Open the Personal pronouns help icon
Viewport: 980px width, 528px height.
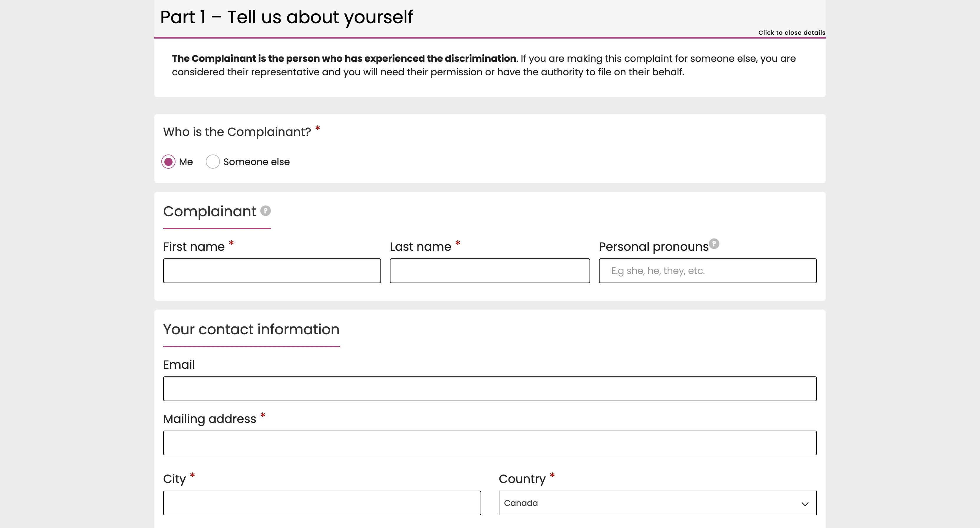point(714,244)
